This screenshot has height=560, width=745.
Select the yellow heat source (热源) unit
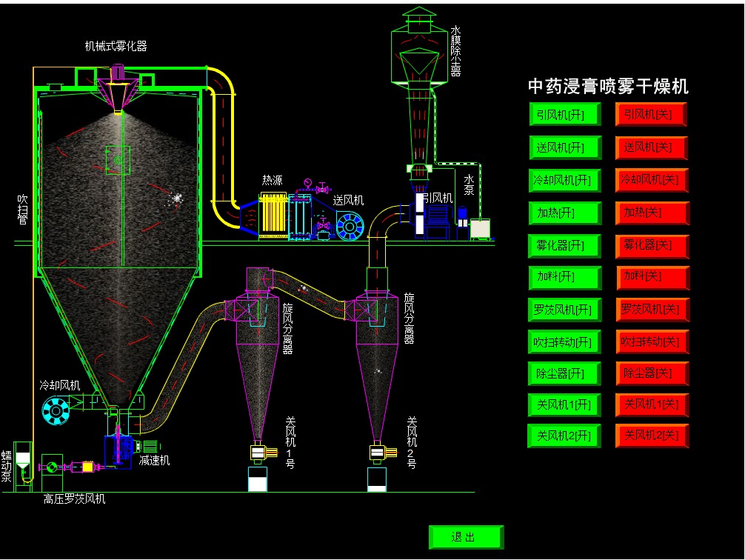click(273, 216)
